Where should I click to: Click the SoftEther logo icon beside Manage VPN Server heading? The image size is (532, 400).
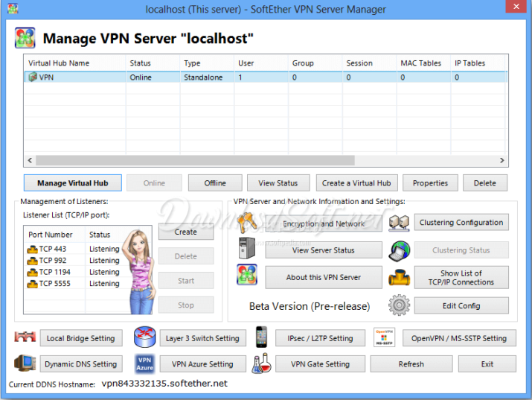[x=25, y=38]
